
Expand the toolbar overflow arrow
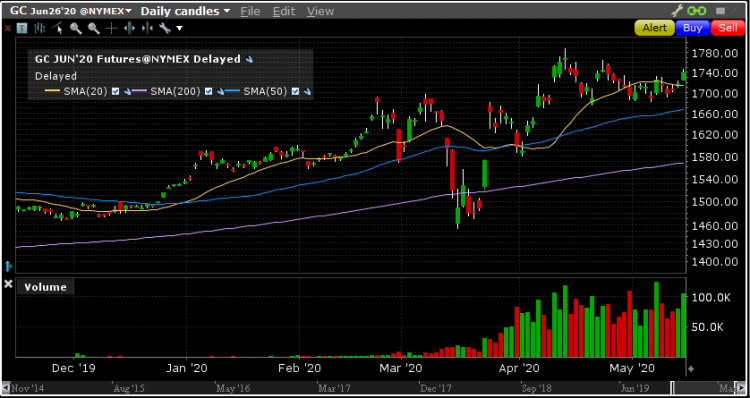click(x=179, y=29)
